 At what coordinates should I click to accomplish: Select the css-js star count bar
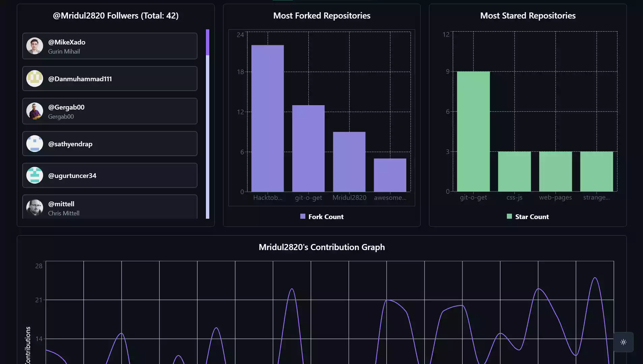(x=515, y=172)
